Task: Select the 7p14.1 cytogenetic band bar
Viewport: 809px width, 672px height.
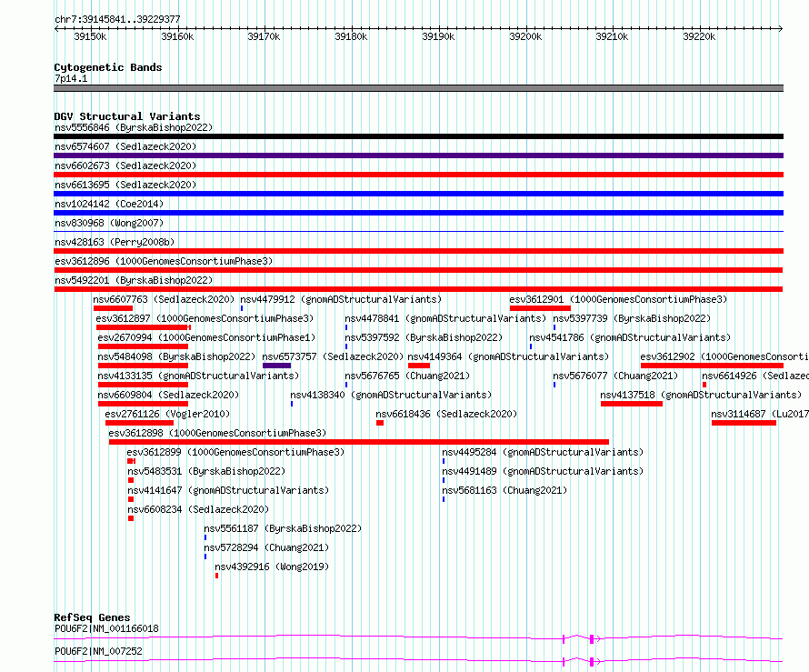Action: click(x=418, y=88)
